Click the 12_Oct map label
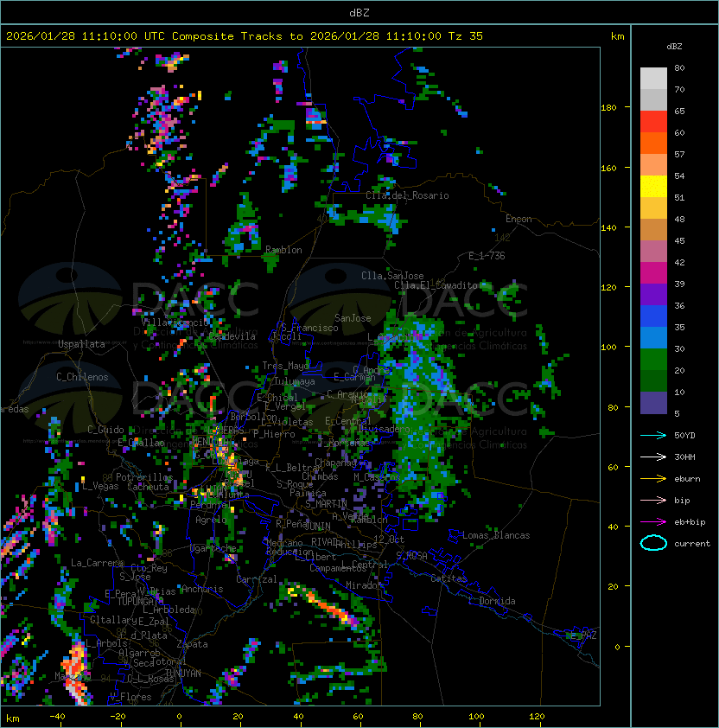Viewport: 719px width, 728px height. pos(389,540)
